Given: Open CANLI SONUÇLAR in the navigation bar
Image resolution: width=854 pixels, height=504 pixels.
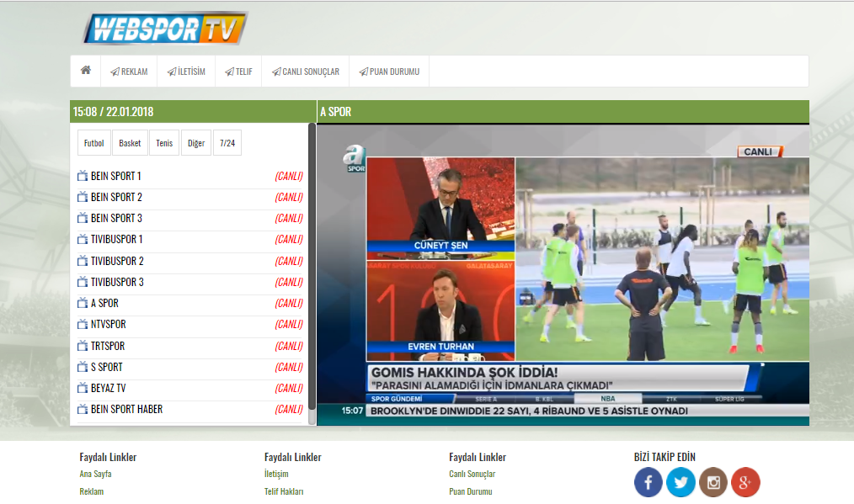Looking at the screenshot, I should tap(306, 72).
